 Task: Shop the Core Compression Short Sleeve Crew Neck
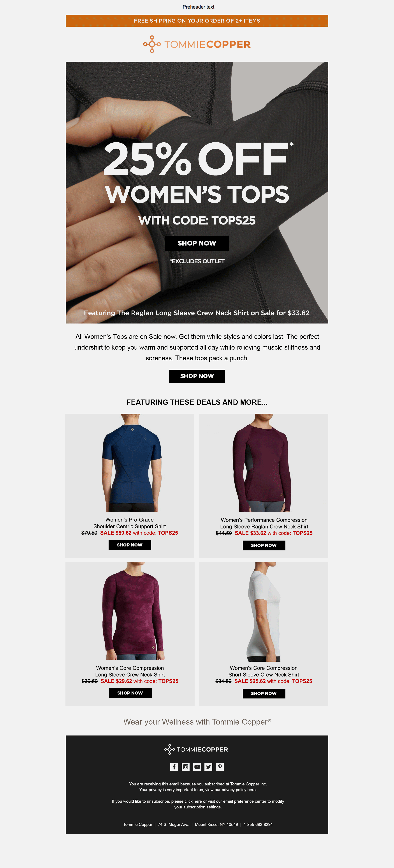(264, 693)
